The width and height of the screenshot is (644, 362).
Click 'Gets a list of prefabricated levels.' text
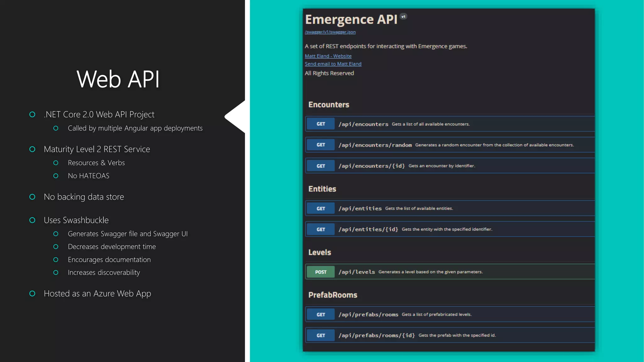(x=437, y=315)
